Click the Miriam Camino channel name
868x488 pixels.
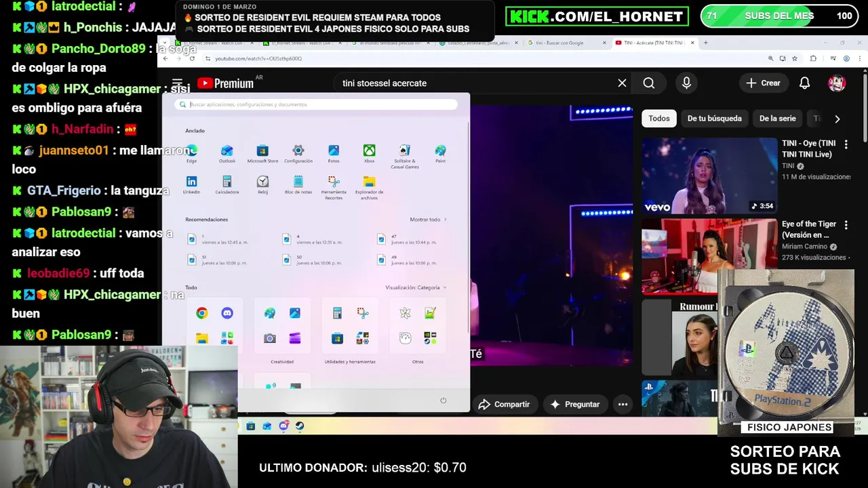804,247
